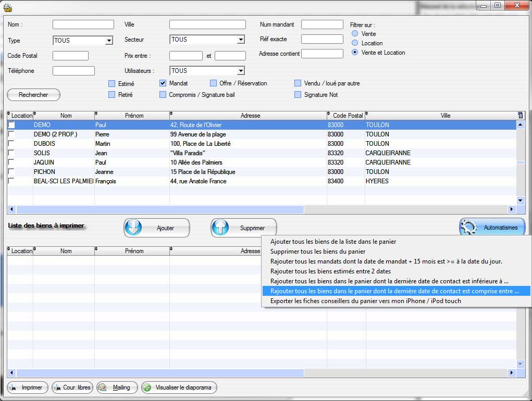532x401 pixels.
Task: Open the Type dropdown
Action: [x=109, y=41]
